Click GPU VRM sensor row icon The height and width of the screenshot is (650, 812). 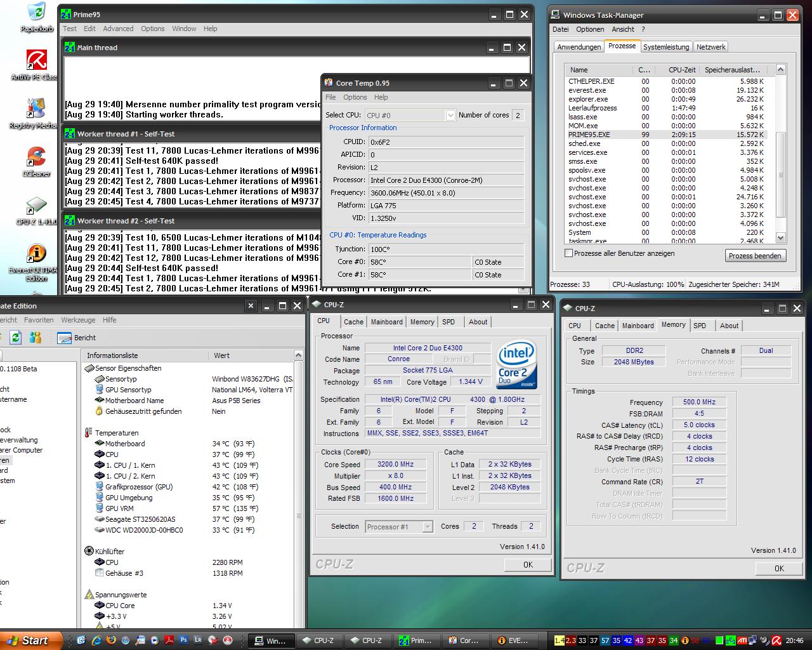pyautogui.click(x=100, y=508)
